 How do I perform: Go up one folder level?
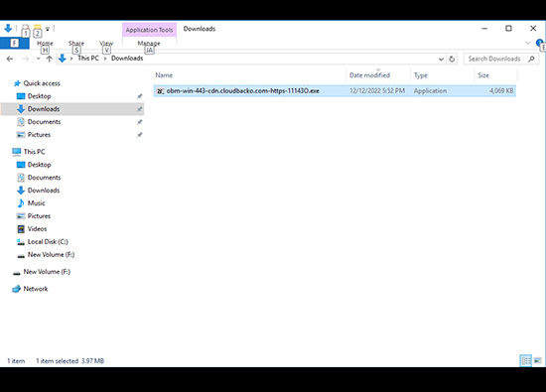tap(49, 59)
